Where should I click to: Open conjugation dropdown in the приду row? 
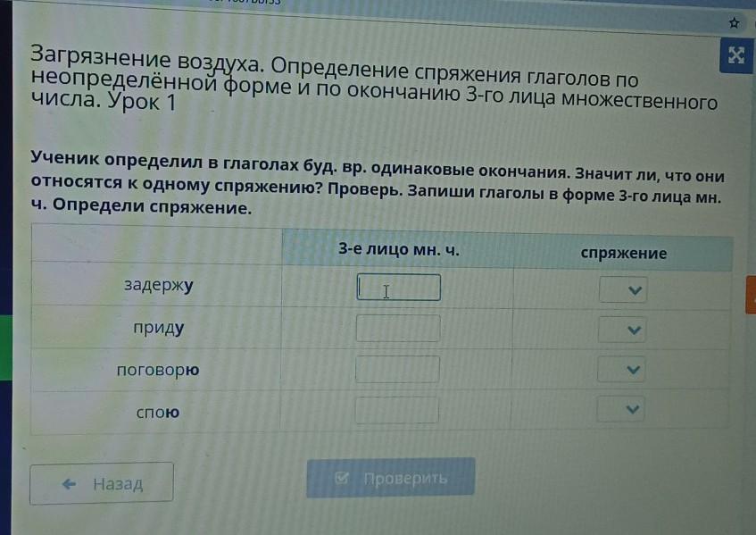coord(622,330)
